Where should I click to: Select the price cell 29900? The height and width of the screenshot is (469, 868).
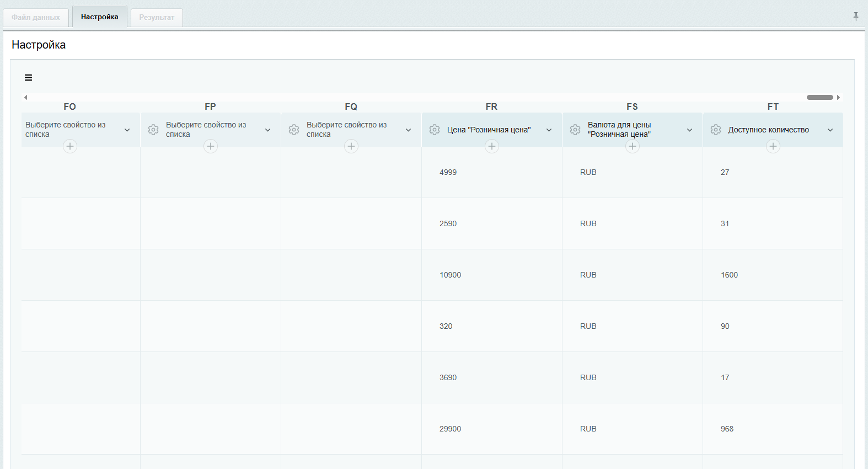pyautogui.click(x=492, y=429)
